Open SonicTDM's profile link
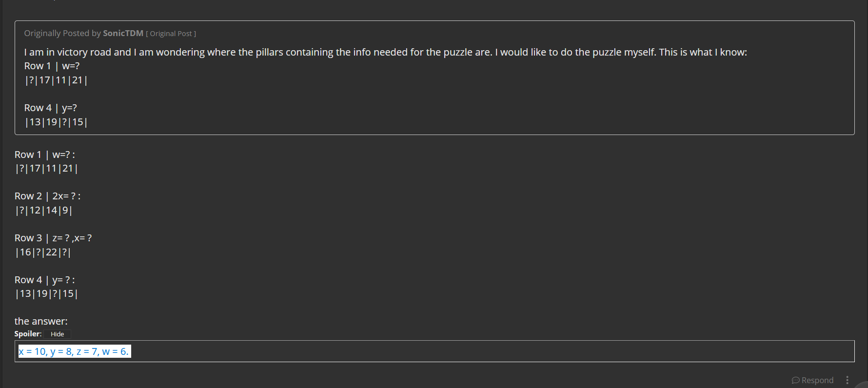Viewport: 868px width, 388px height. (123, 33)
